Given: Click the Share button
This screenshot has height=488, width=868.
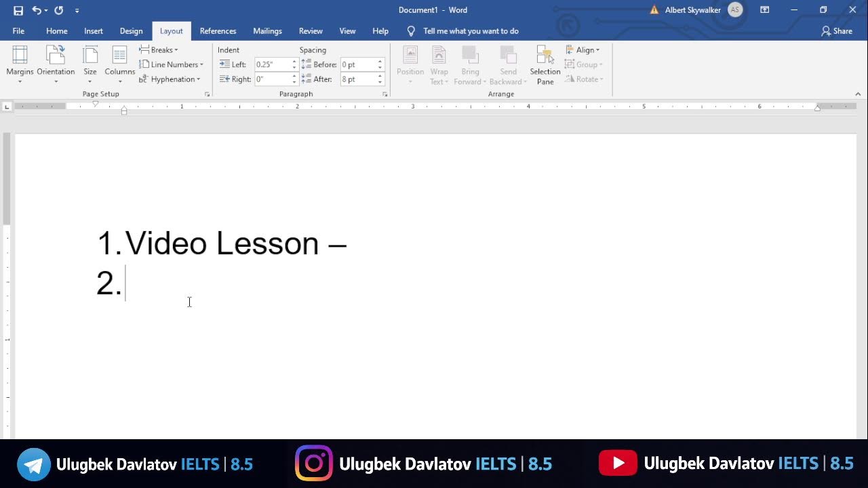Looking at the screenshot, I should (x=837, y=31).
